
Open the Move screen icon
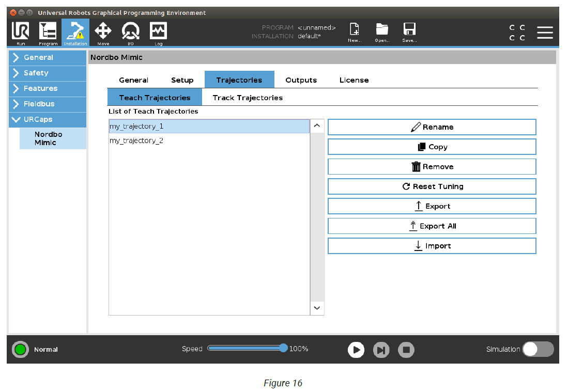coord(103,33)
